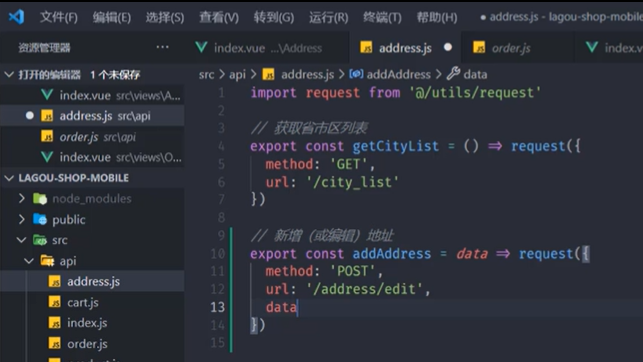The image size is (643, 362).
Task: Click data property in breadcrumb
Action: coord(475,75)
